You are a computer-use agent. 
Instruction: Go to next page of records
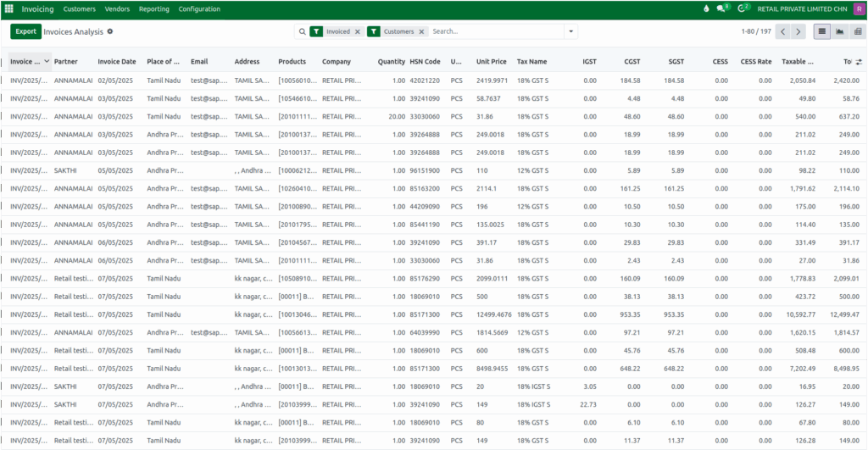click(x=798, y=31)
